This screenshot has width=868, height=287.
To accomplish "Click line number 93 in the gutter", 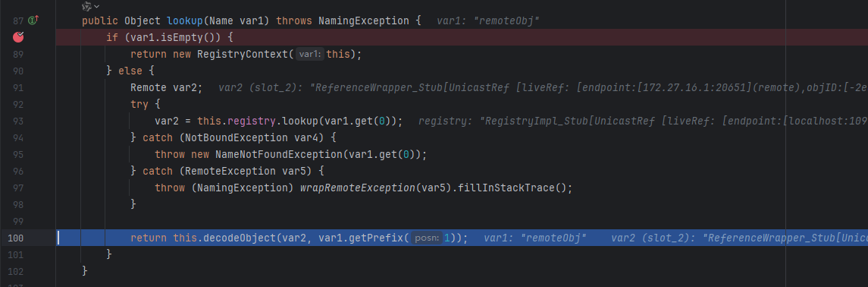I will [x=18, y=121].
